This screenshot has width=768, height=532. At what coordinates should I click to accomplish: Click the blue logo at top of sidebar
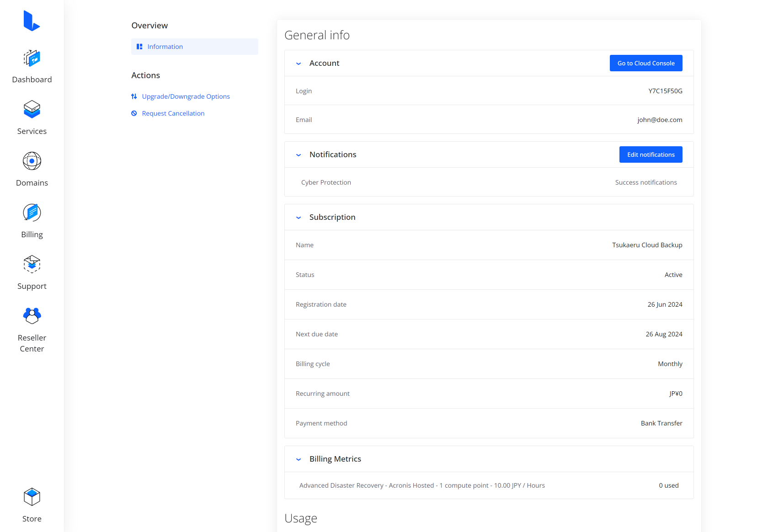coord(32,21)
